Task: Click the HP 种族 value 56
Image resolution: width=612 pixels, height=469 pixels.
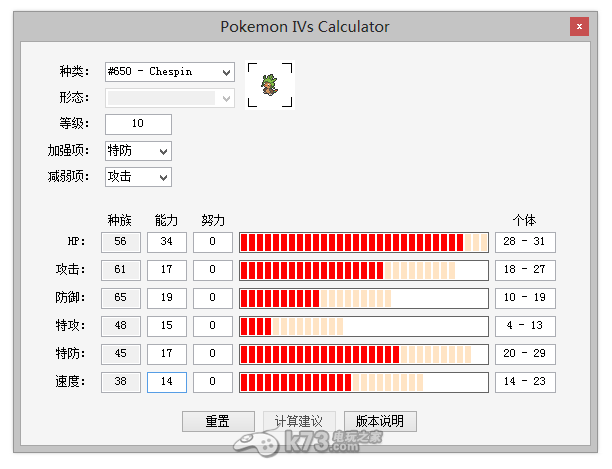Action: coord(121,242)
